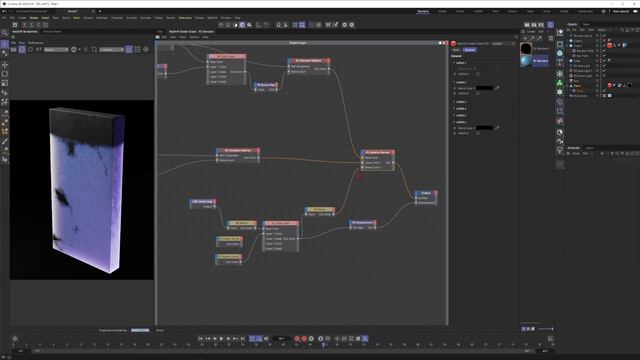640x360 pixels.
Task: Select RS Camera in the object tree
Action: 580,96
